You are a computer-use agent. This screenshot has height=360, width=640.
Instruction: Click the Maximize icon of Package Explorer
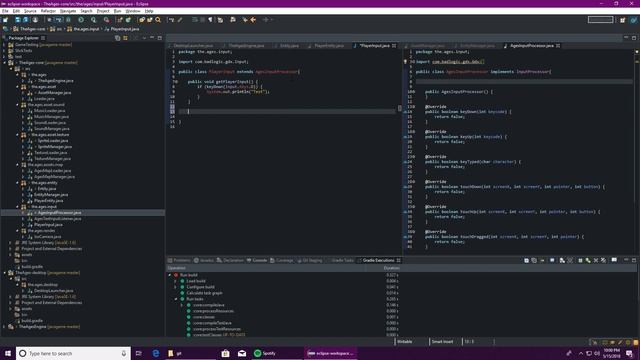160,38
